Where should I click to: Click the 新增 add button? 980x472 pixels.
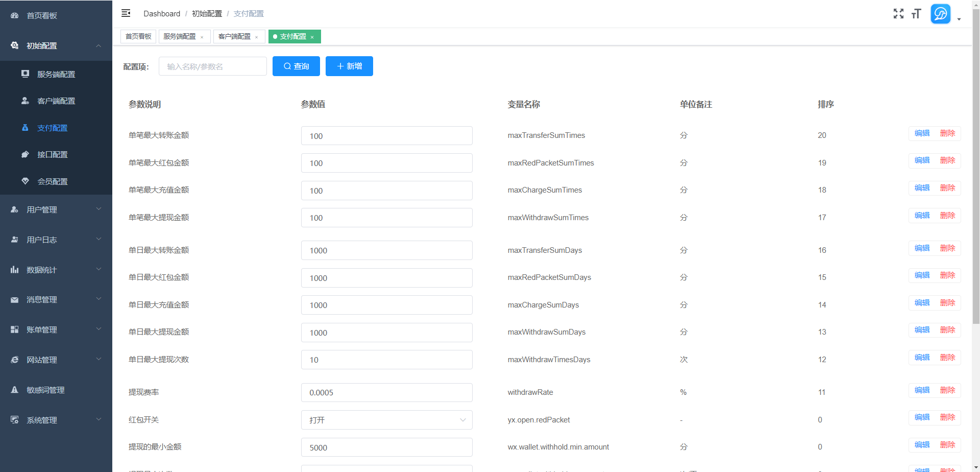(x=349, y=66)
